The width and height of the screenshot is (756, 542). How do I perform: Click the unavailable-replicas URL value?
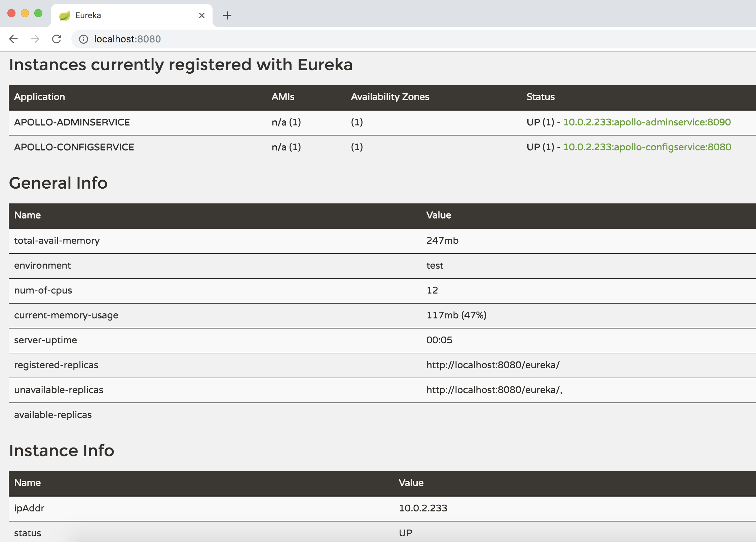pos(494,390)
